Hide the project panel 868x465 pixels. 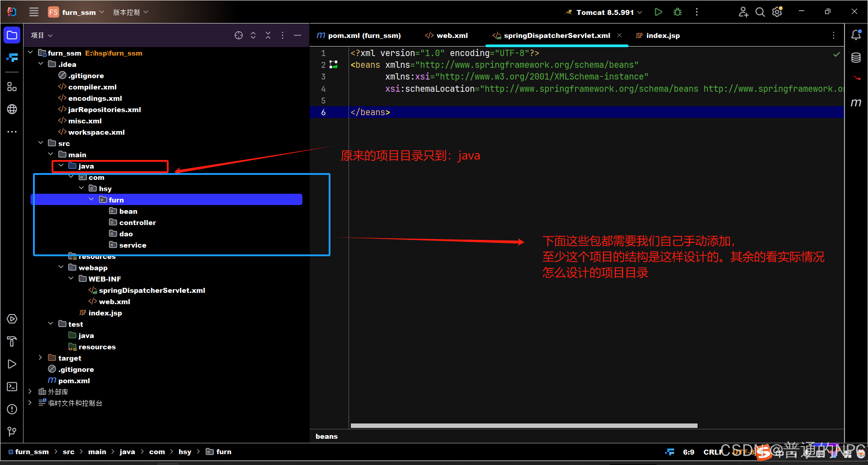pyautogui.click(x=297, y=35)
